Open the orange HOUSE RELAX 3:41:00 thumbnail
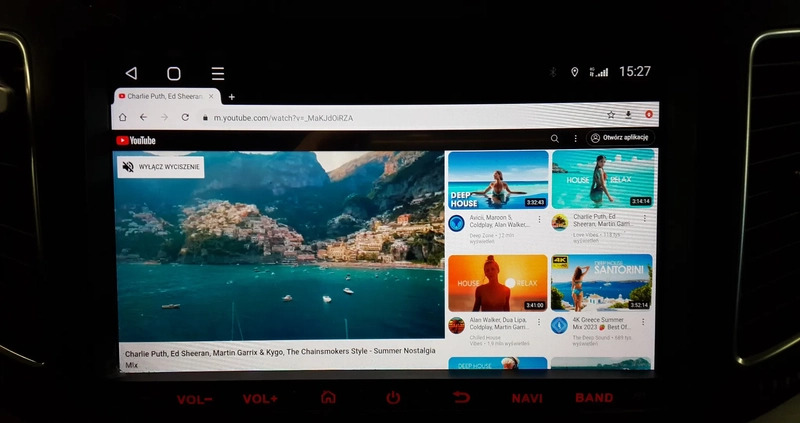The height and width of the screenshot is (423, 800). 497,283
